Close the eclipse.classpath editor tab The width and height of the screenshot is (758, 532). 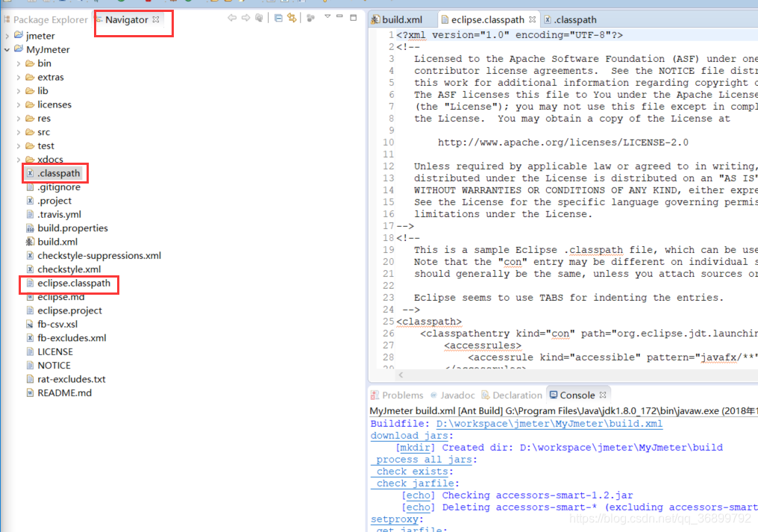(x=532, y=19)
